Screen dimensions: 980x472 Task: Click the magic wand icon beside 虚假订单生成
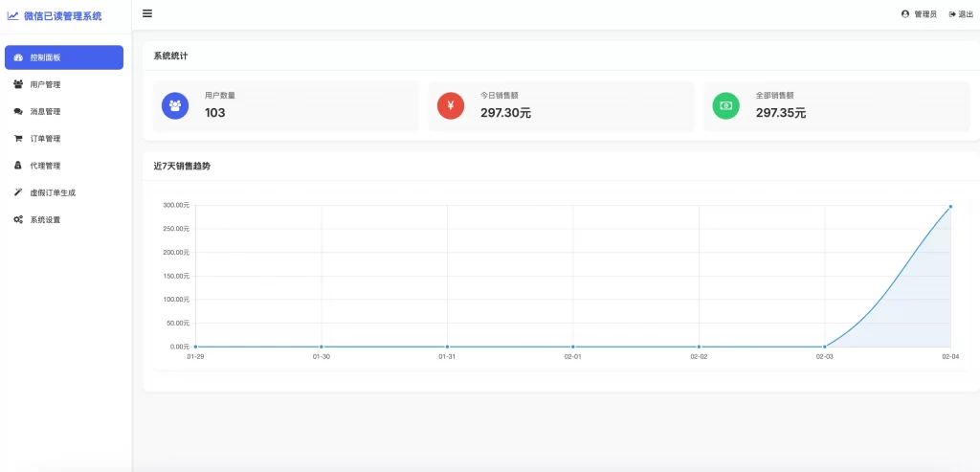click(x=18, y=192)
